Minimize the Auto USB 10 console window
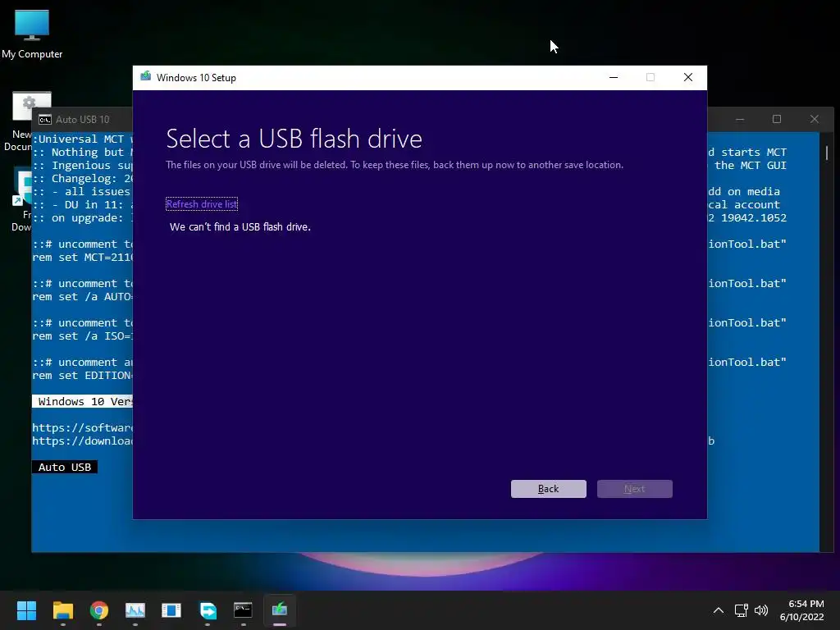840x630 pixels. pos(740,119)
